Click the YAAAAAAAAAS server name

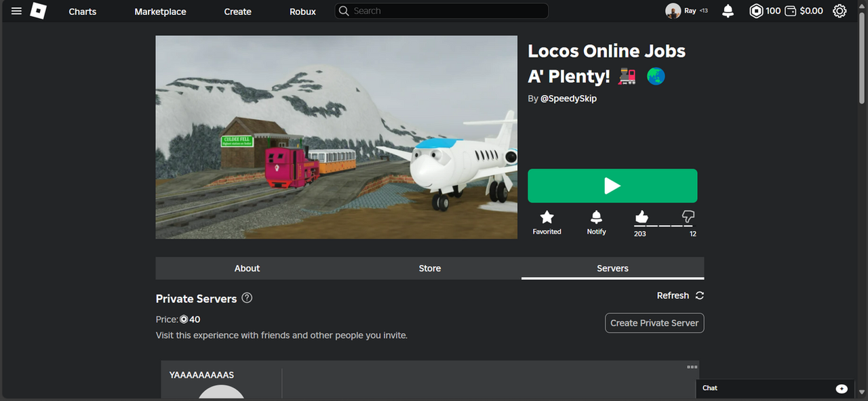(201, 375)
